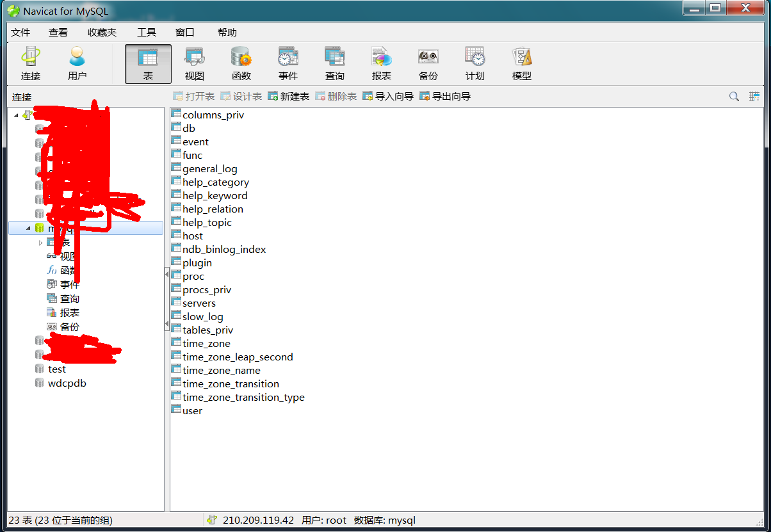
Task: Open the 窗口 (Window) menu
Action: pos(184,32)
